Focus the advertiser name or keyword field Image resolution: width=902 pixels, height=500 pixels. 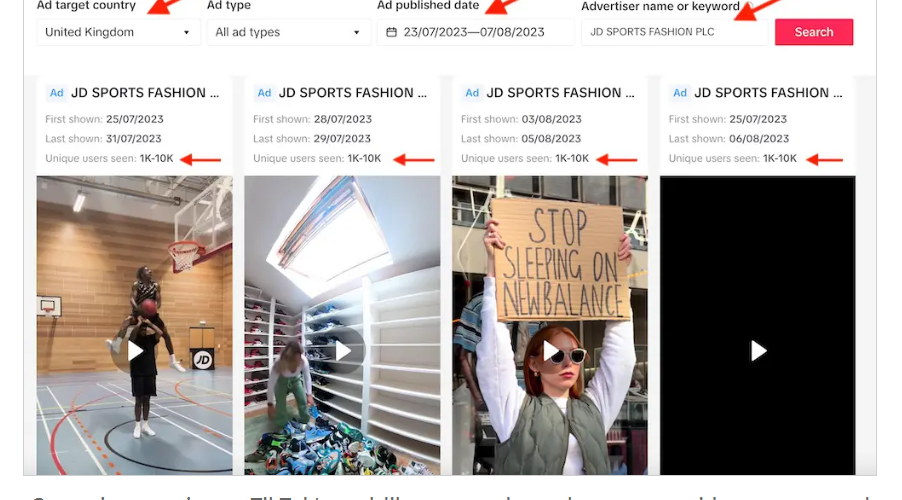click(x=674, y=32)
